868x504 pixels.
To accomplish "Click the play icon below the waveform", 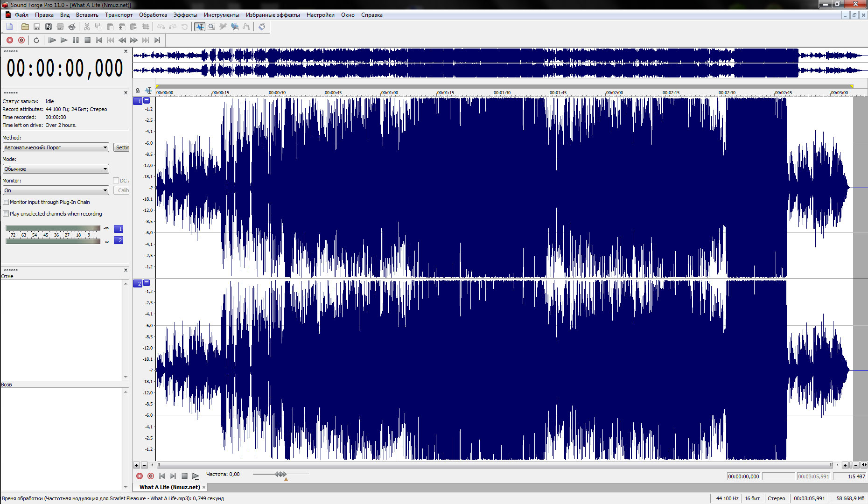I will point(196,476).
